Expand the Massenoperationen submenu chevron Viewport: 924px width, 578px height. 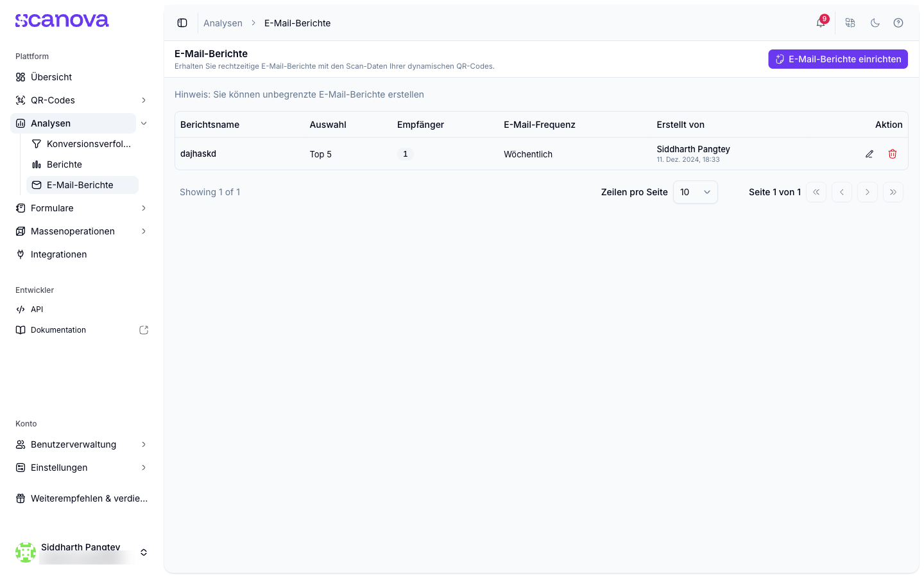pyautogui.click(x=144, y=231)
